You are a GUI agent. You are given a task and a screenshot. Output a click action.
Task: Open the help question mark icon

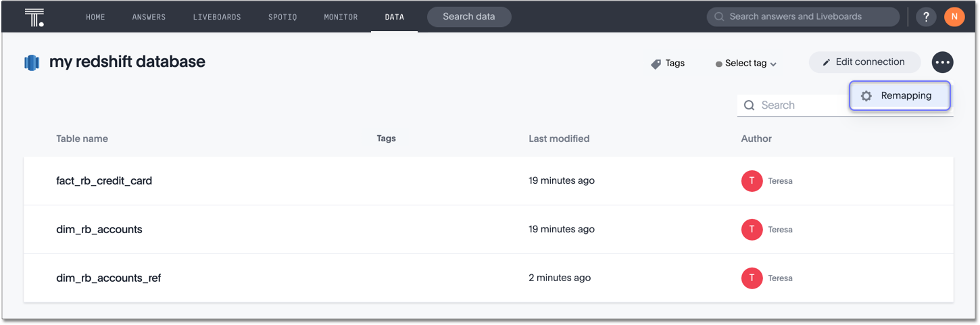pos(926,17)
